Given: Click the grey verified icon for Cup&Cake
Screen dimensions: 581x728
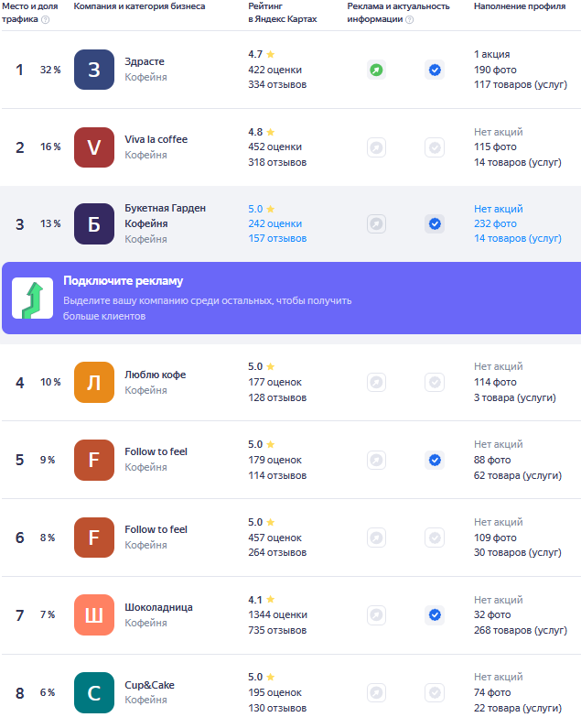Looking at the screenshot, I should coord(435,692).
